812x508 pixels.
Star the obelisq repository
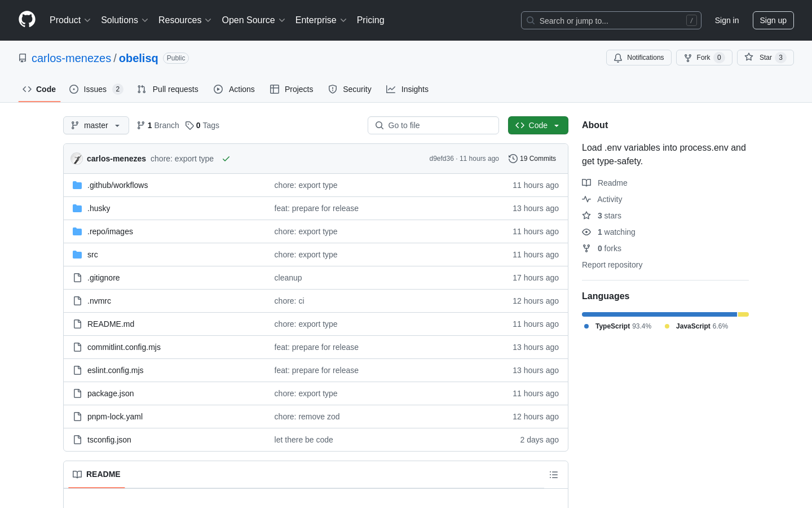coord(765,58)
